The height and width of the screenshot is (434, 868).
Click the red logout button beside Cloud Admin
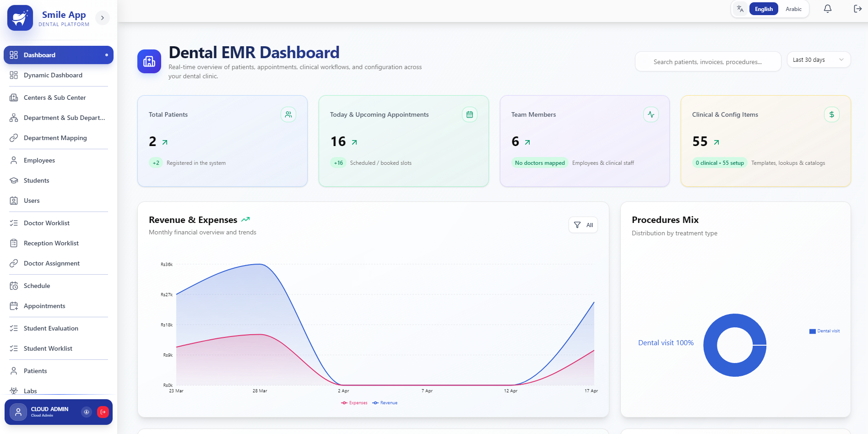click(103, 412)
